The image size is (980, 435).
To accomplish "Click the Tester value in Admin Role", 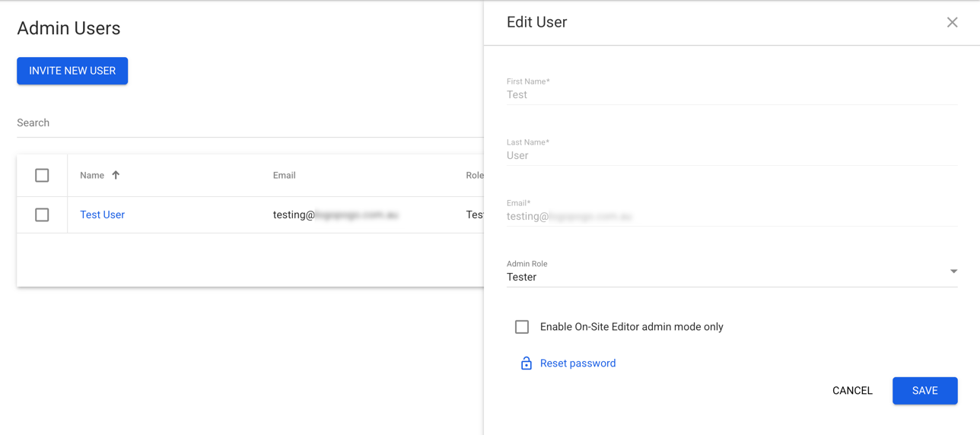I will click(522, 278).
